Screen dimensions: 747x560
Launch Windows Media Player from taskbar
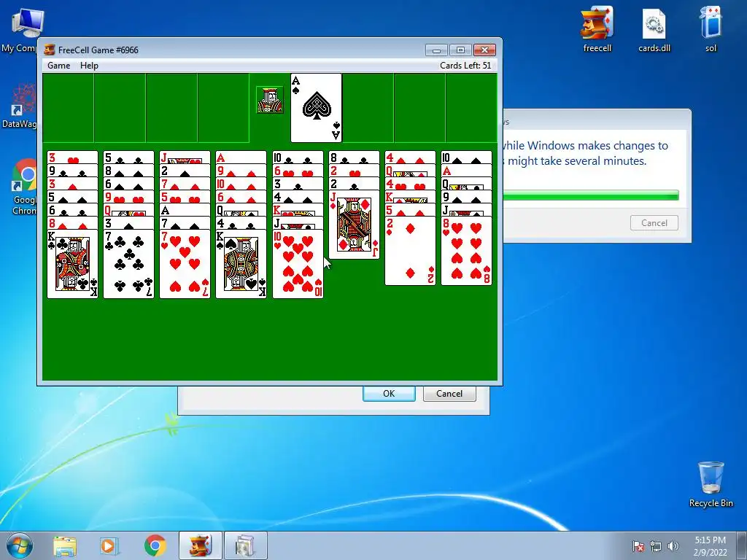click(x=109, y=545)
